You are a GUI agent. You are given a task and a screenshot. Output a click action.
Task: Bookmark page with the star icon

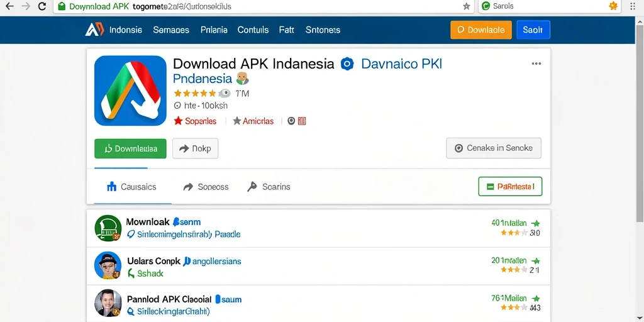tap(466, 6)
